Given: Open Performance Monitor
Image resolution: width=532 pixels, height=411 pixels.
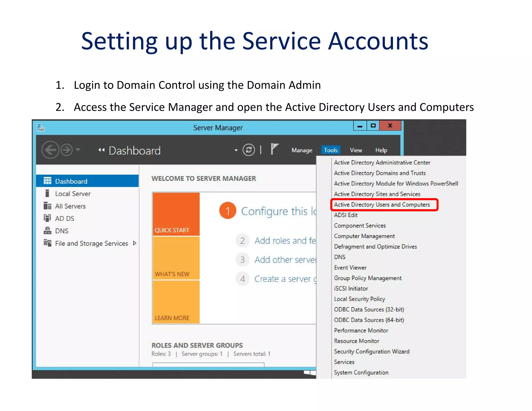Looking at the screenshot, I should pos(361,330).
